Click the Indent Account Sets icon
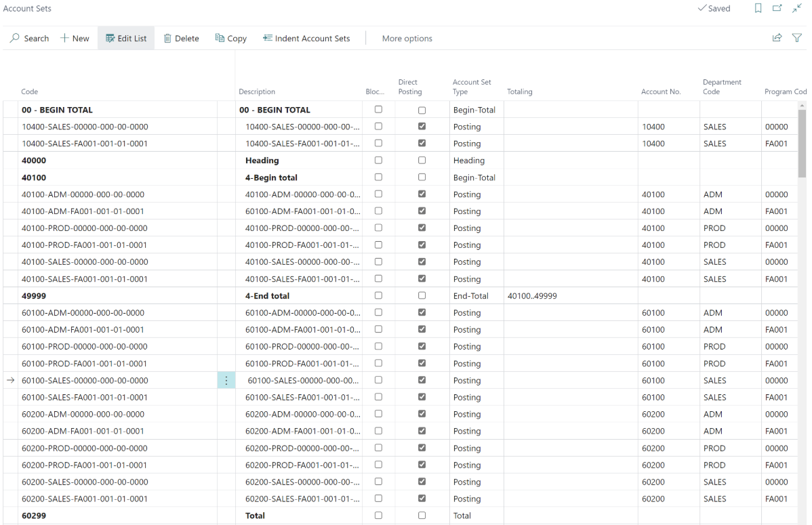Screen dimensions: 812x525 [x=267, y=39]
